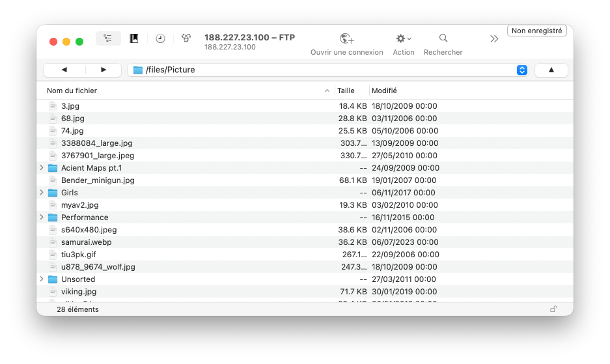Click the Non enregistré button
This screenshot has width=610, height=364.
(536, 31)
